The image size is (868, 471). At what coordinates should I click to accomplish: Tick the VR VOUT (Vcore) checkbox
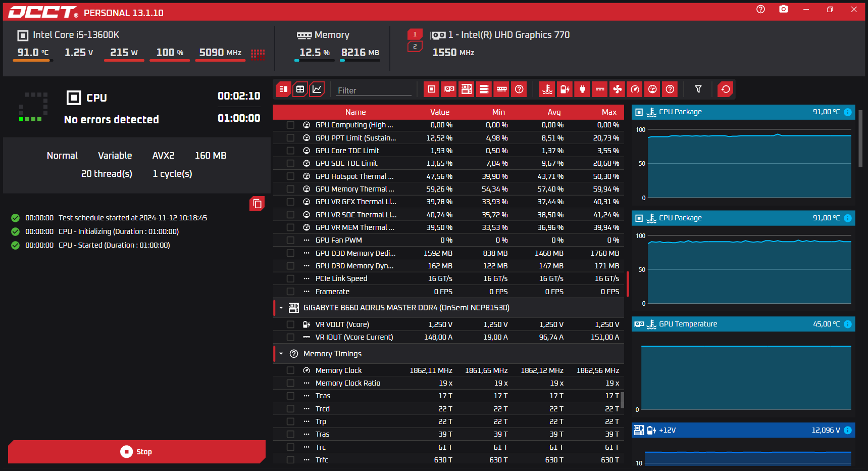[290, 324]
